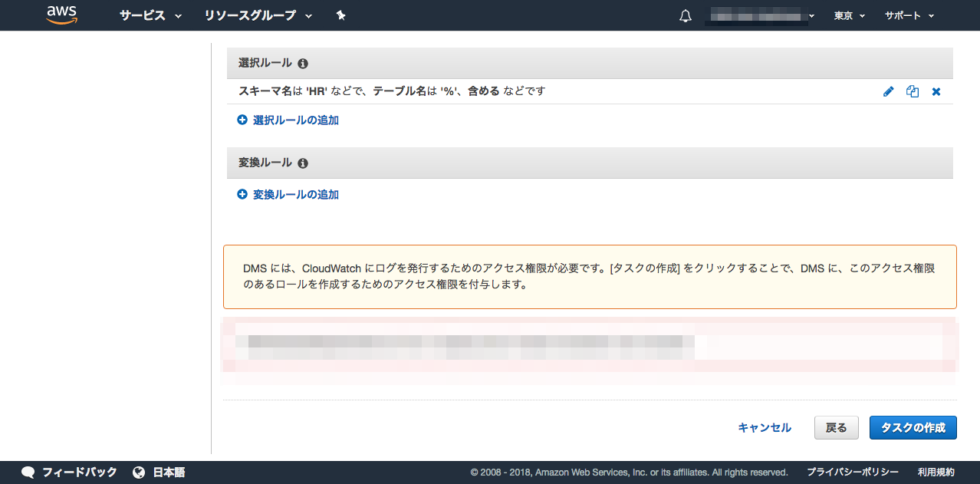Image resolution: width=980 pixels, height=484 pixels.
Task: Click the タスクの作成 button
Action: [x=913, y=427]
